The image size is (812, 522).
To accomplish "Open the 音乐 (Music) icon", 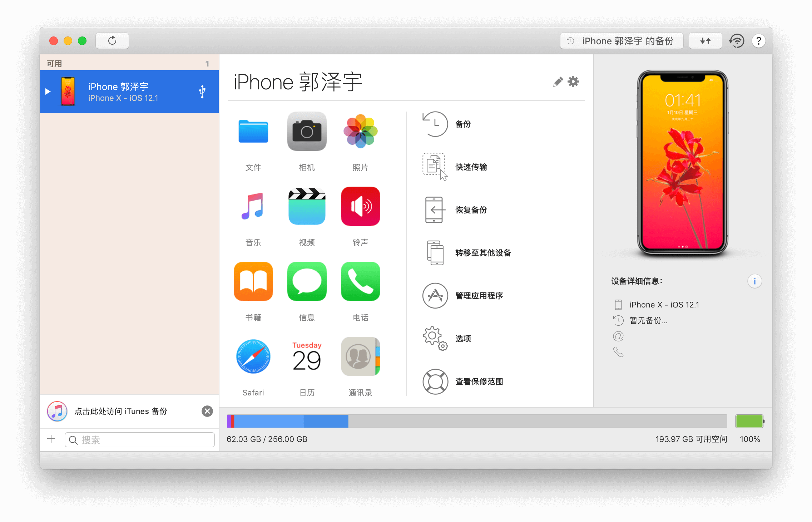I will click(253, 206).
